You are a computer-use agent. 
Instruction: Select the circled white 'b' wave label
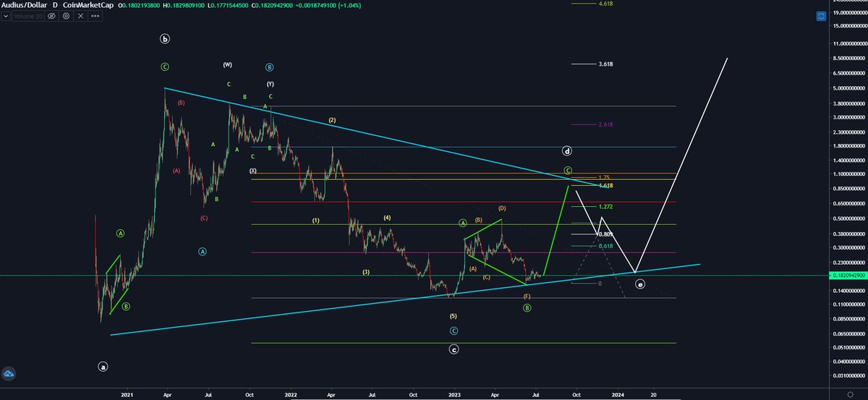pos(166,39)
